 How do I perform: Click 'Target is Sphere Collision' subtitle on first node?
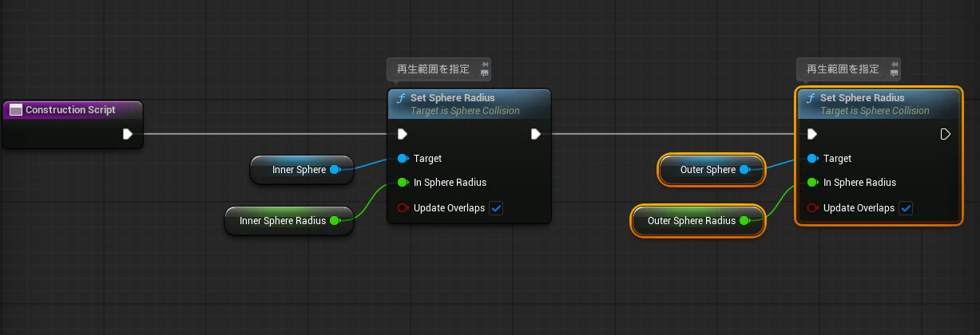(465, 111)
